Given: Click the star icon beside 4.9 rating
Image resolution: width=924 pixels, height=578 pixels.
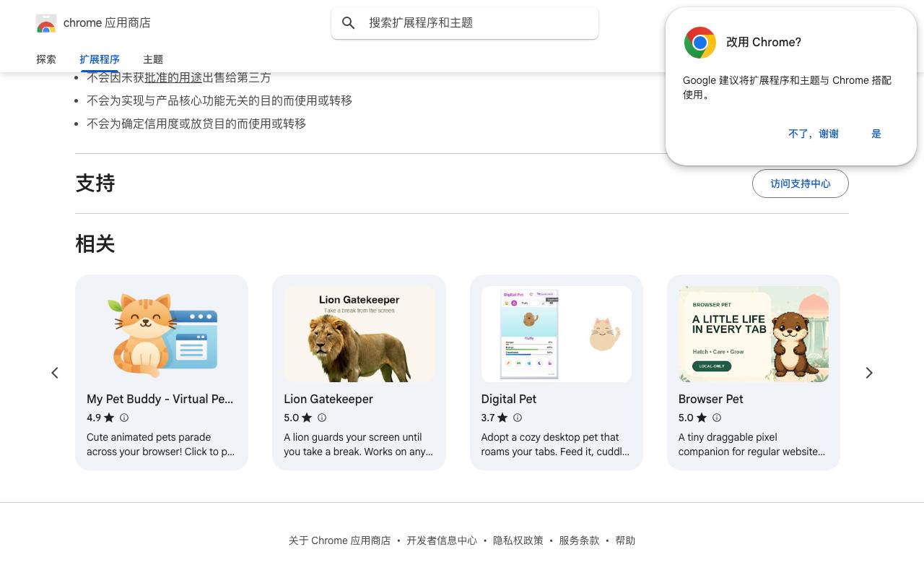Looking at the screenshot, I should click(x=109, y=418).
